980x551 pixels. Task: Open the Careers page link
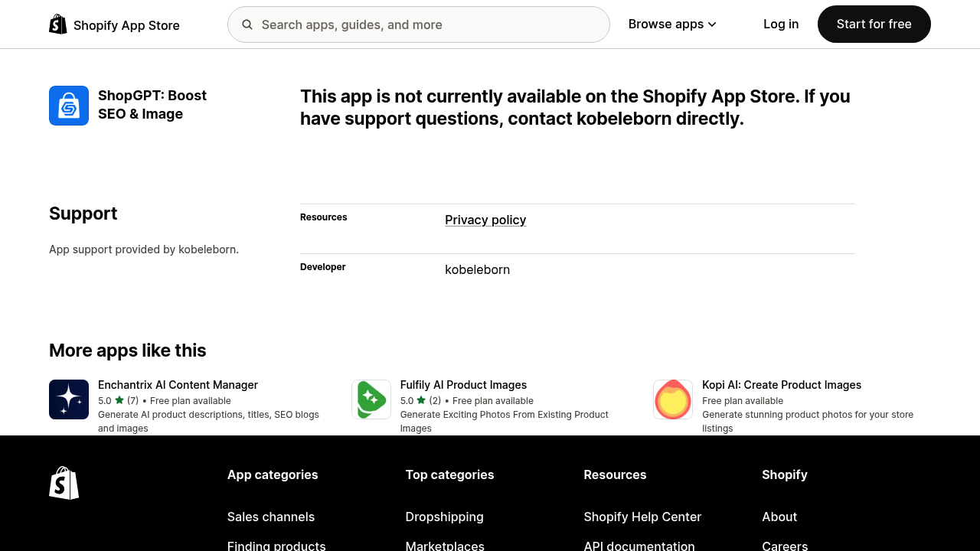[x=785, y=546]
